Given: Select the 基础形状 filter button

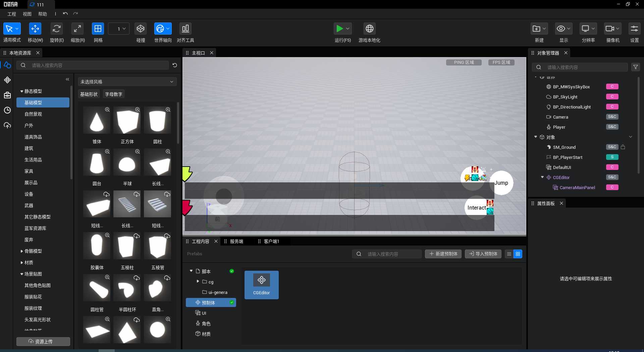Looking at the screenshot, I should [x=89, y=94].
